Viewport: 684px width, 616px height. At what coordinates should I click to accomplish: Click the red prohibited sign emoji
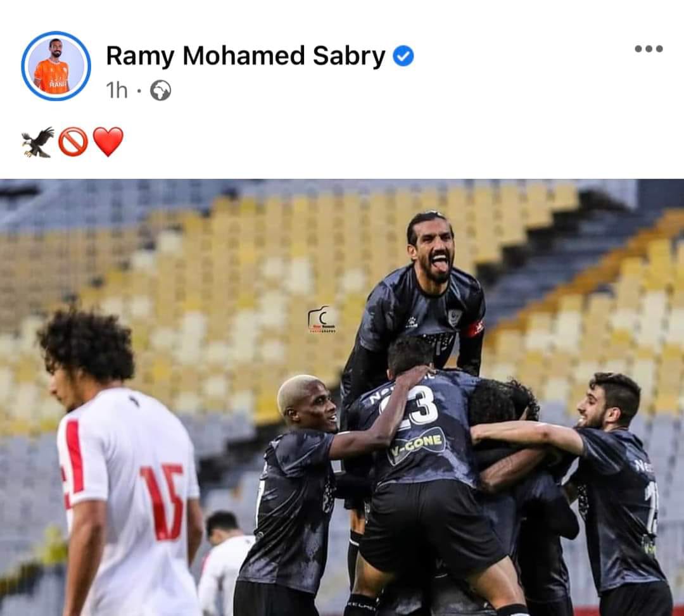[73, 142]
